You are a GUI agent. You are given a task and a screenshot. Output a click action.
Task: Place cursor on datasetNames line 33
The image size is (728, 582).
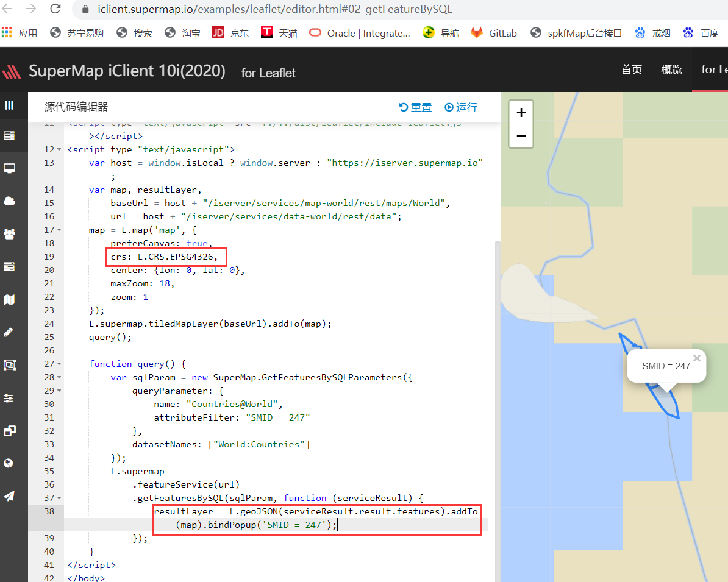[221, 445]
